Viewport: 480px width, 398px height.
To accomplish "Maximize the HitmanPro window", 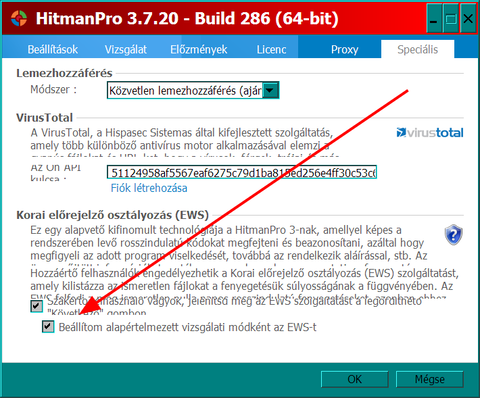I will (x=451, y=18).
